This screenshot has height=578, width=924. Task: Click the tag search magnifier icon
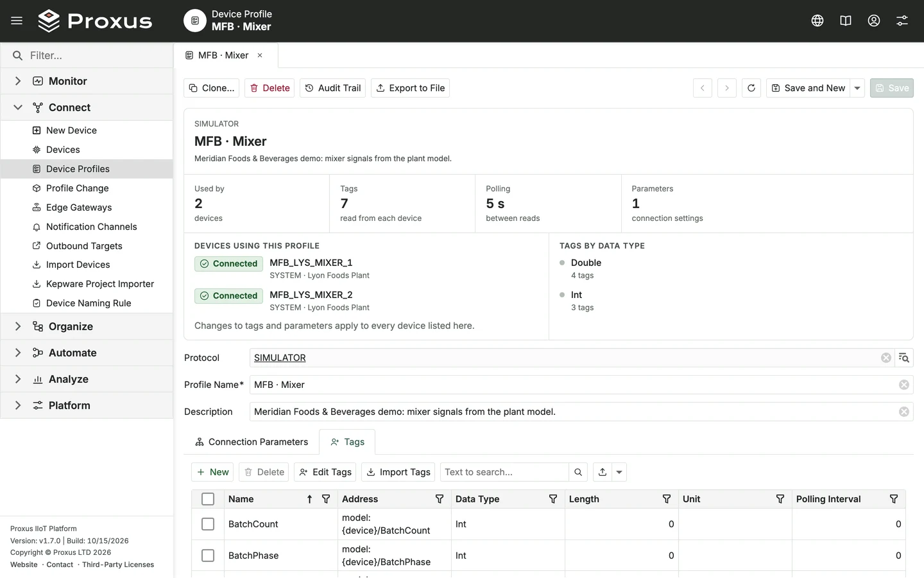pyautogui.click(x=578, y=472)
